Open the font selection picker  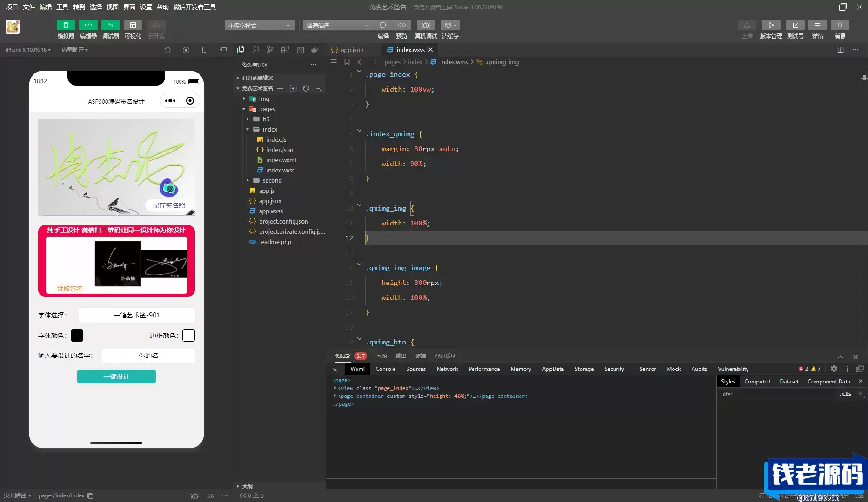tap(137, 315)
